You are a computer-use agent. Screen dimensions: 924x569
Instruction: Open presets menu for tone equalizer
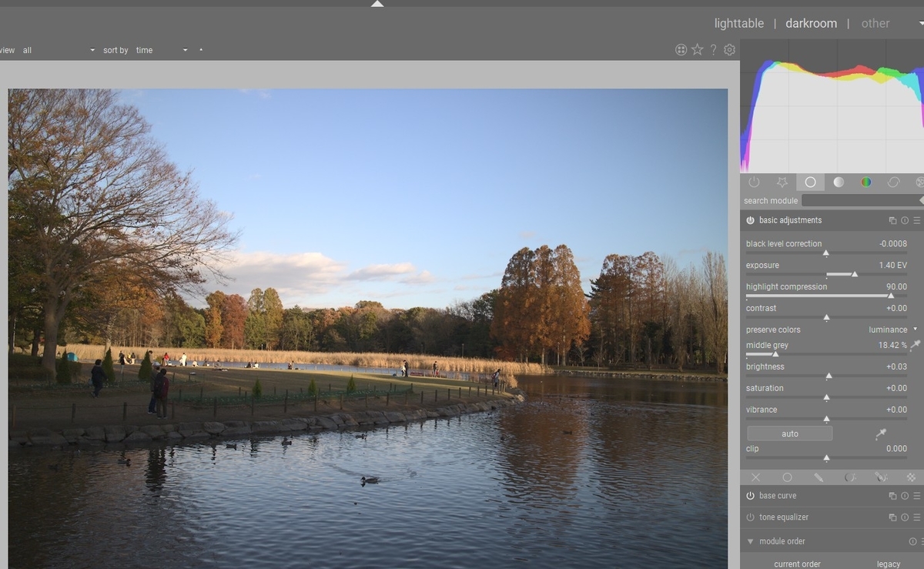(917, 517)
